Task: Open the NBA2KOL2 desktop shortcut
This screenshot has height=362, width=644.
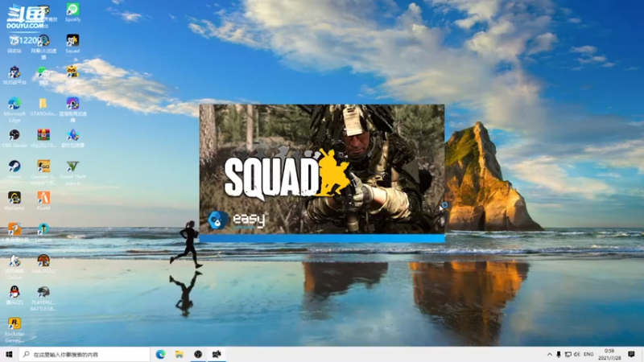Action: point(43,264)
